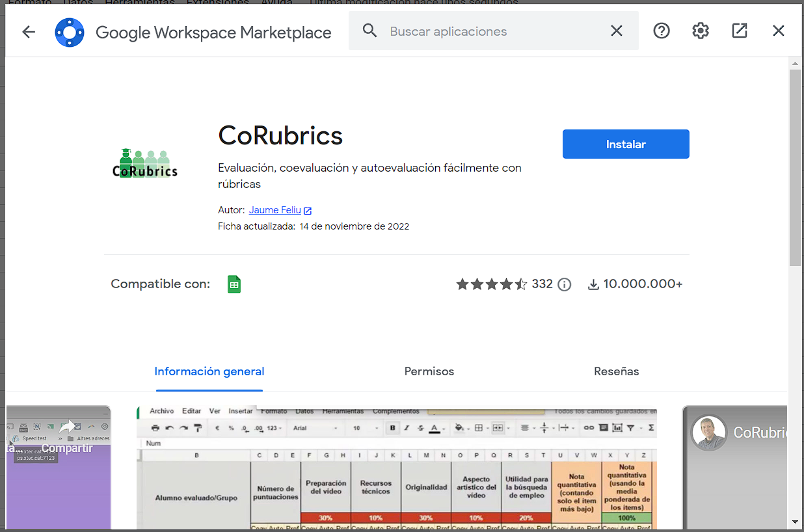Switch to the Información general tab
This screenshot has height=532, width=804.
[209, 372]
